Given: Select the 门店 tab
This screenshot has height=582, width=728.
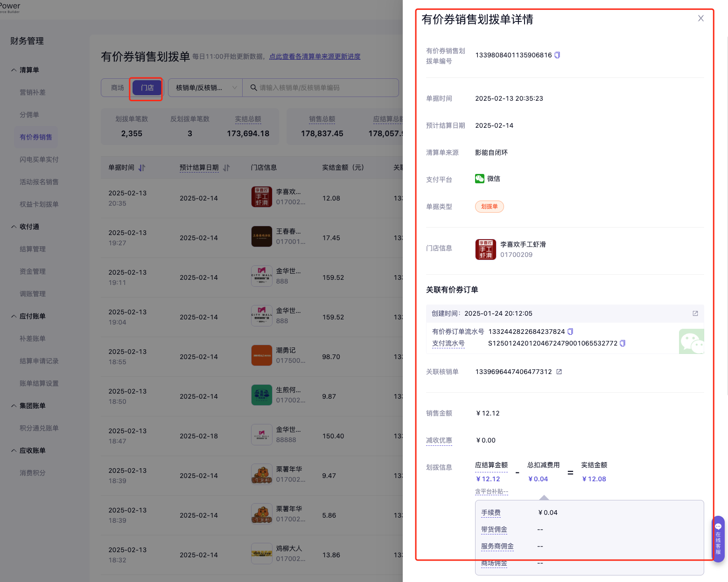Looking at the screenshot, I should point(147,88).
